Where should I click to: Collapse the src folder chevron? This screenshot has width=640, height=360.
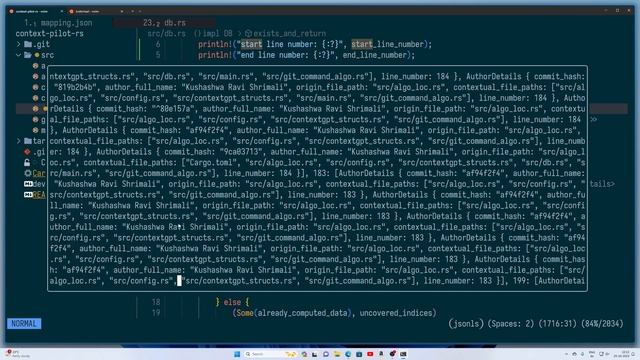[18, 55]
